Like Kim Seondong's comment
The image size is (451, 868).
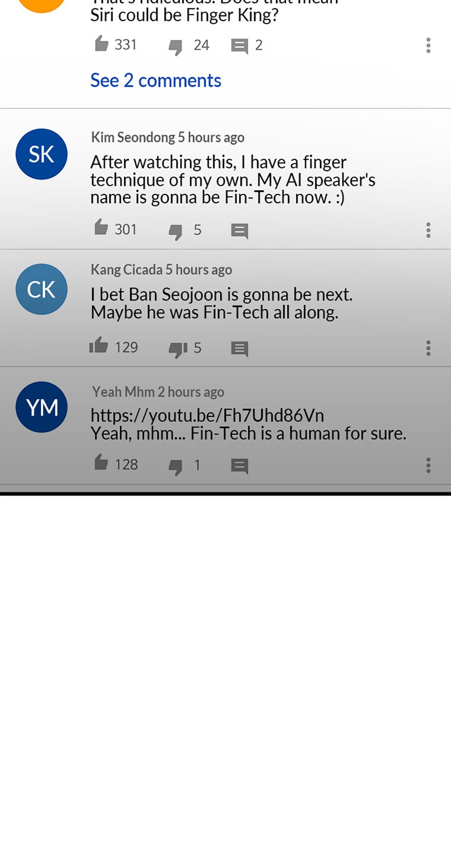[x=101, y=227]
